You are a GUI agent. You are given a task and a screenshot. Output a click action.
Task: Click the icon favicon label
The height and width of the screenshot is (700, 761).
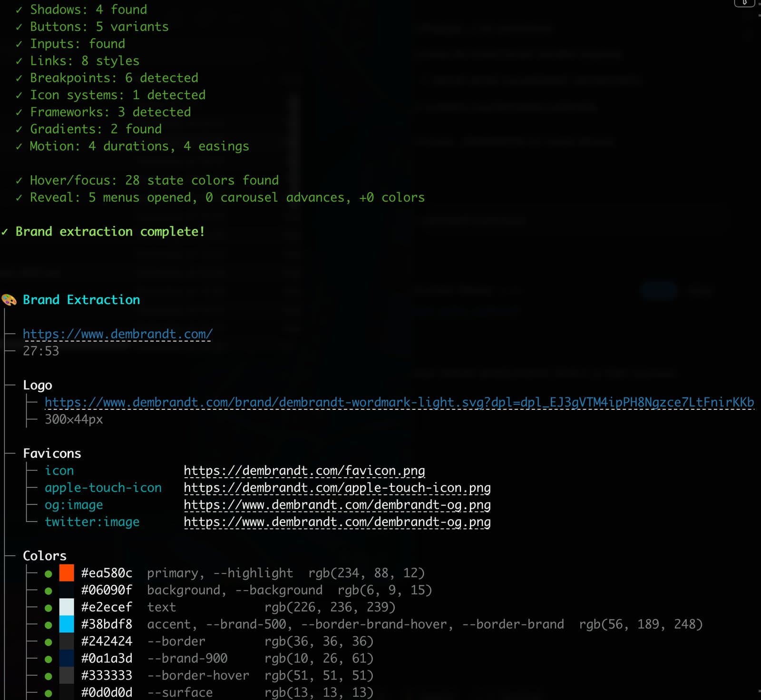[x=59, y=471]
